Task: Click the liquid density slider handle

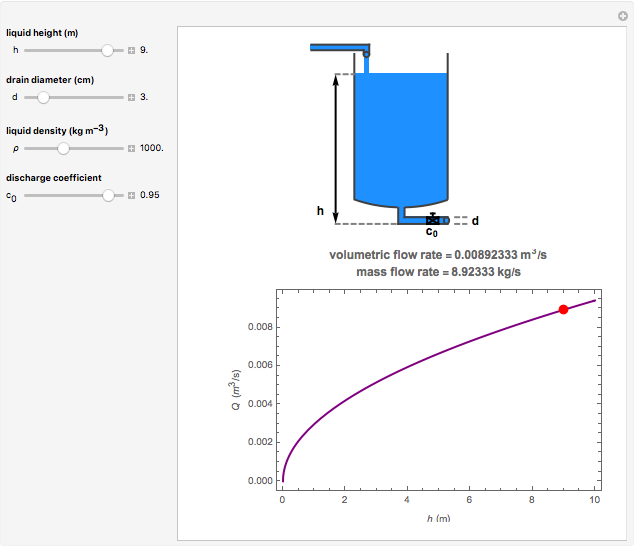Action: coord(63,147)
